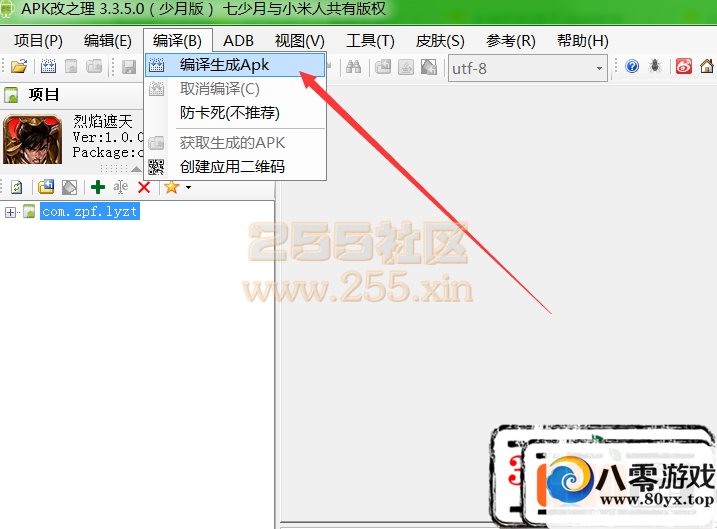This screenshot has height=529, width=717.
Task: Open the 项目(P) menu
Action: click(38, 41)
